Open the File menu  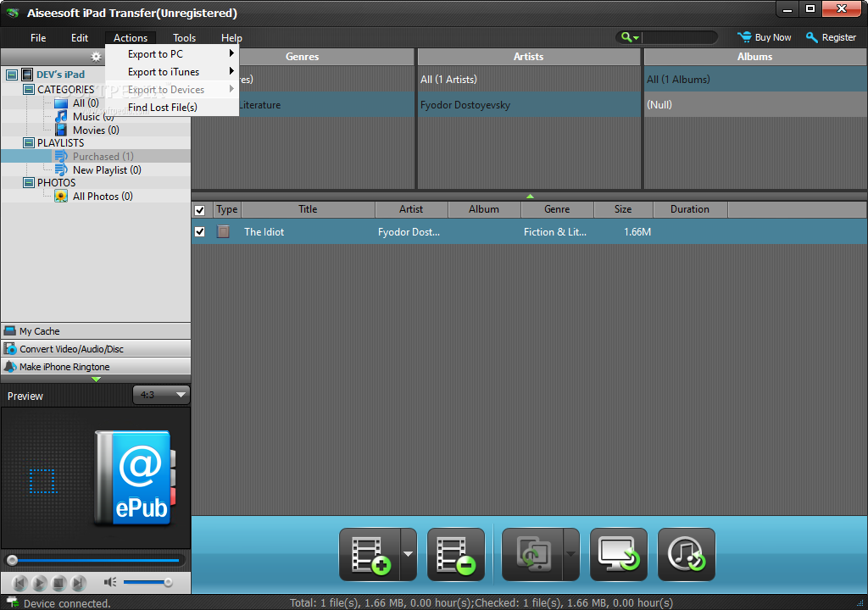pos(38,37)
